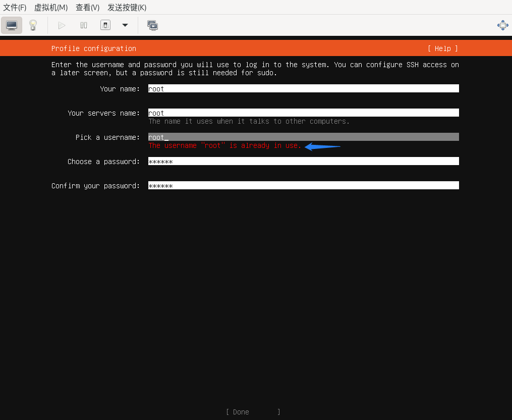Image resolution: width=512 pixels, height=420 pixels.
Task: Click the 'Confirm your password:' label
Action: (x=96, y=186)
